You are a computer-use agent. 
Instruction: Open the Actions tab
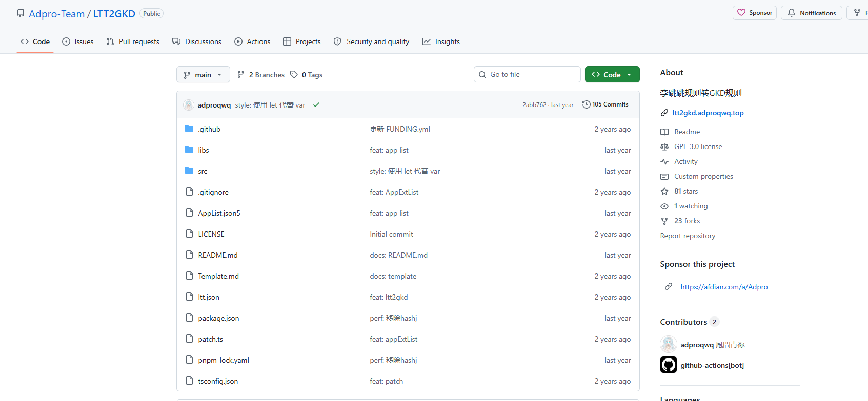point(252,41)
